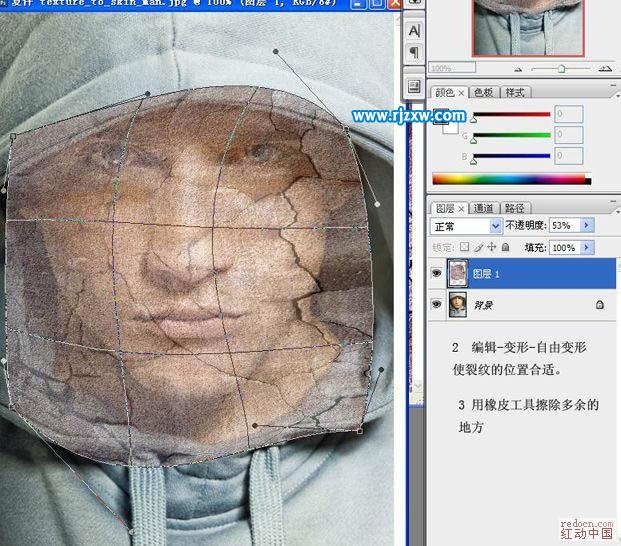Switch to the 通道 channels tab
This screenshot has height=546, width=621.
coord(483,208)
